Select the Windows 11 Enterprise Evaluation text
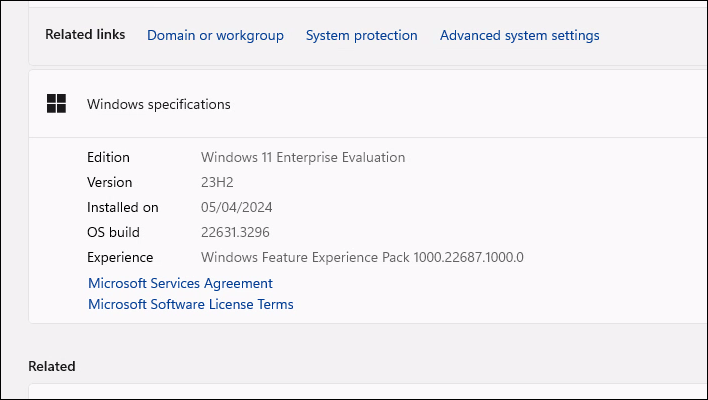 [303, 157]
